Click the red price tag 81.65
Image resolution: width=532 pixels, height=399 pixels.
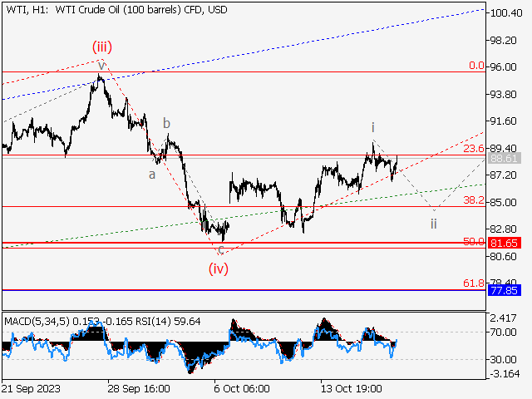pos(505,243)
